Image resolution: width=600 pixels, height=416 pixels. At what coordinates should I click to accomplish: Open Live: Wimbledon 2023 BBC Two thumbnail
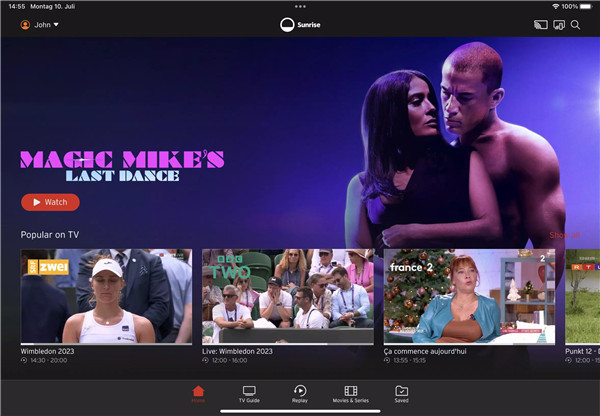pos(288,296)
